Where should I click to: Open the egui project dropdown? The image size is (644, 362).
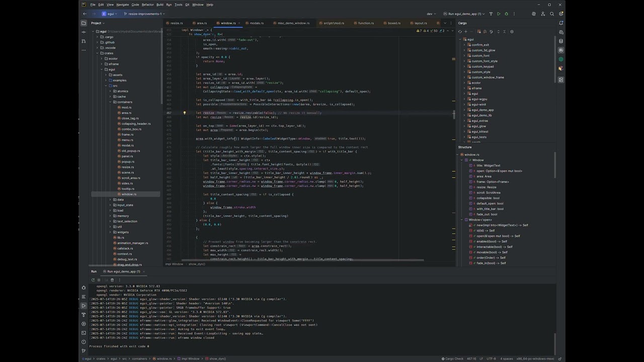(x=110, y=14)
